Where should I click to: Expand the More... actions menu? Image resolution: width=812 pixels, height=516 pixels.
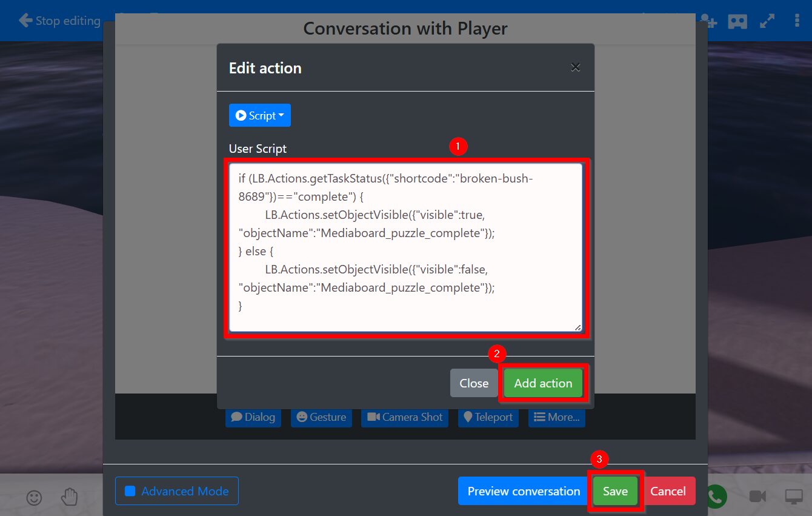556,417
